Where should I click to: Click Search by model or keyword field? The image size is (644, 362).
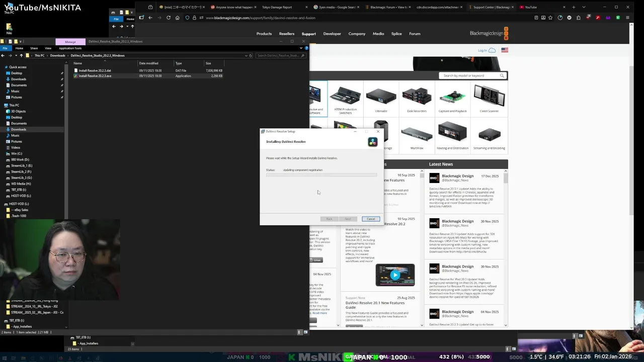point(472,75)
